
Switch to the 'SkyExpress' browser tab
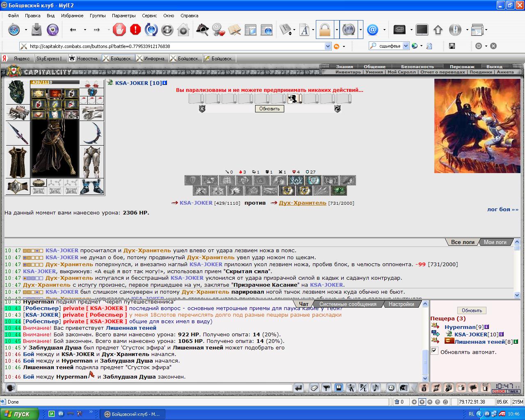coord(50,59)
